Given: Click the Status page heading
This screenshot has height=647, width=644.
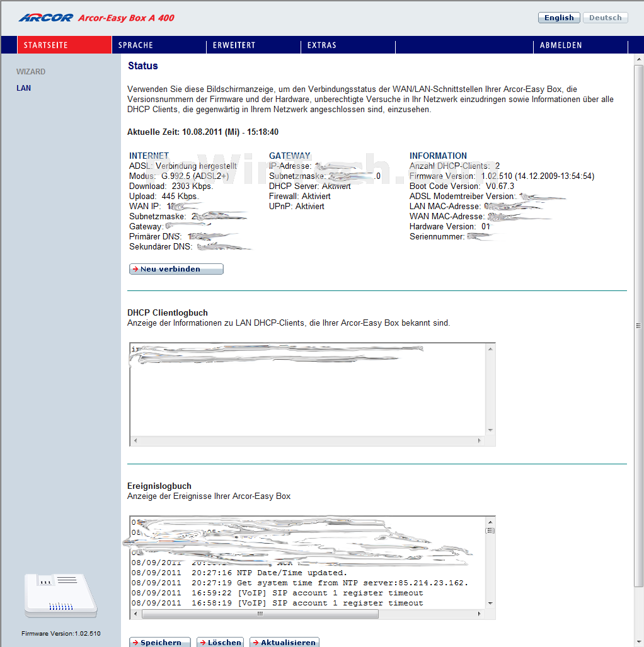Looking at the screenshot, I should pos(143,66).
